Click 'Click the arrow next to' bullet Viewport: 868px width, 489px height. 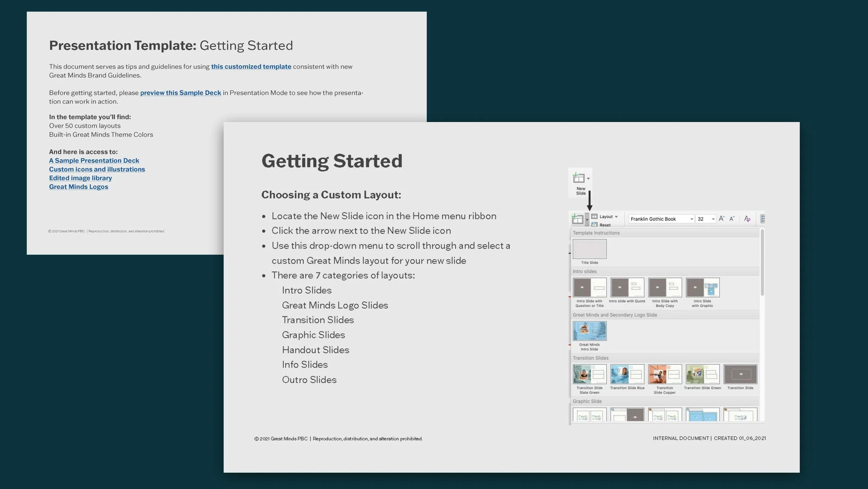tap(361, 231)
